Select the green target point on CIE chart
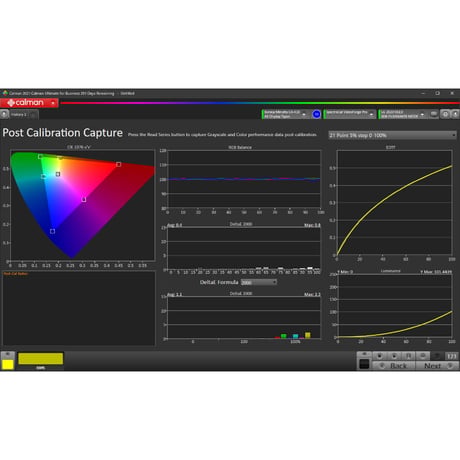This screenshot has height=460, width=460. tap(40, 156)
